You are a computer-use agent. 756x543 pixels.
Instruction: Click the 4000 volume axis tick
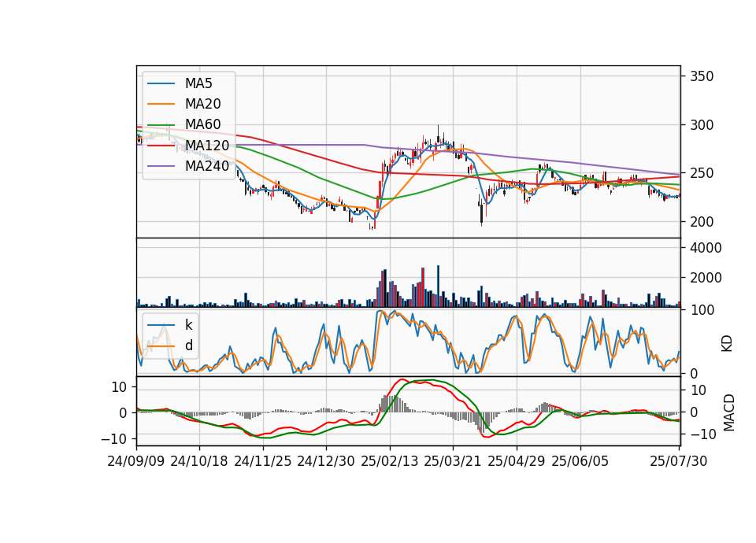pyautogui.click(x=706, y=248)
